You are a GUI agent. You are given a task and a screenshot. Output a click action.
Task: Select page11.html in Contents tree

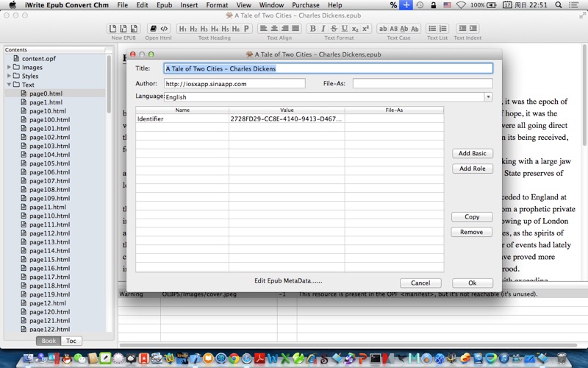48,207
